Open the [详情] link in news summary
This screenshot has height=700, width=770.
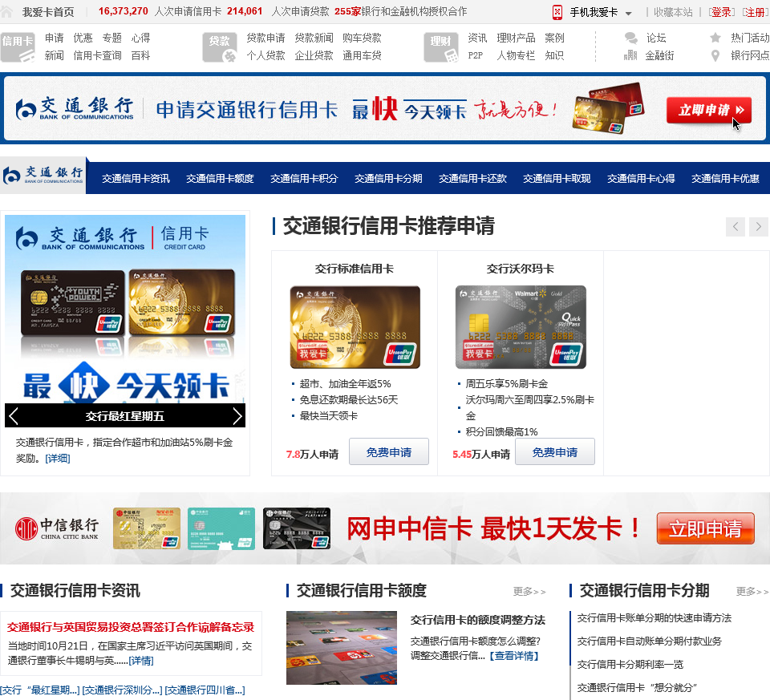[x=141, y=661]
